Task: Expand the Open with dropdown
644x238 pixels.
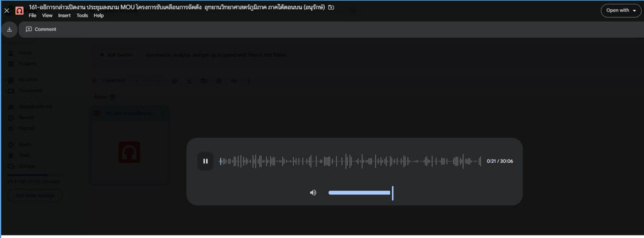Action: pyautogui.click(x=620, y=11)
